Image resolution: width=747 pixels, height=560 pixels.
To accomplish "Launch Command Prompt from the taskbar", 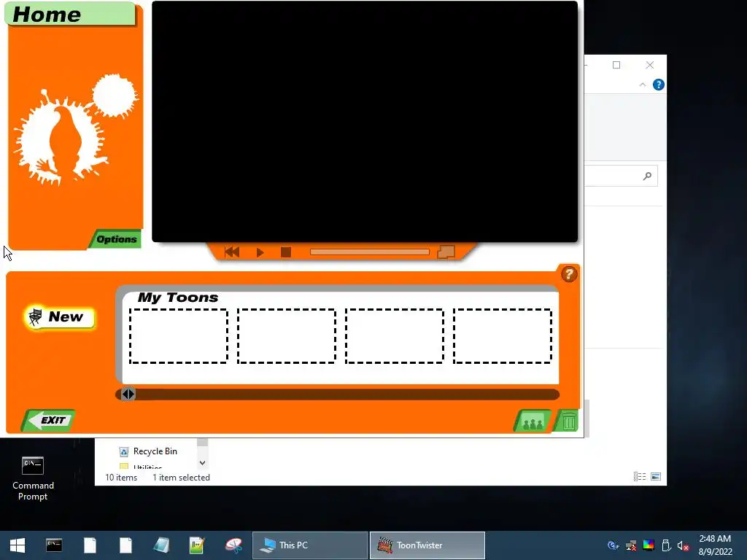I will 54,545.
